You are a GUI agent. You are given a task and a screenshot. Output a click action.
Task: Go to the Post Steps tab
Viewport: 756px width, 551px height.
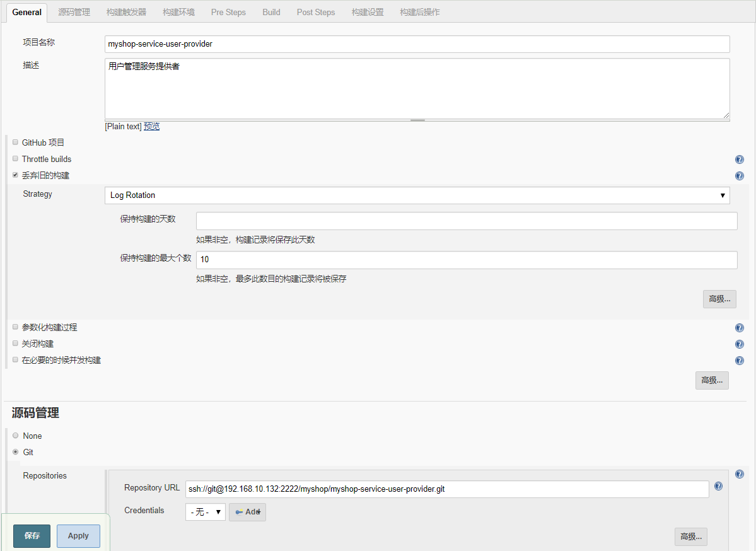[316, 12]
